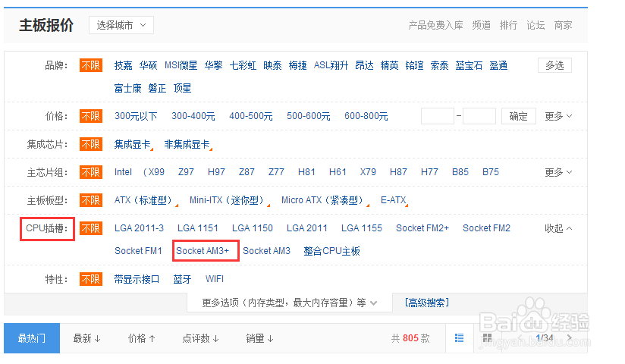Filter by brand 富士康

point(127,88)
